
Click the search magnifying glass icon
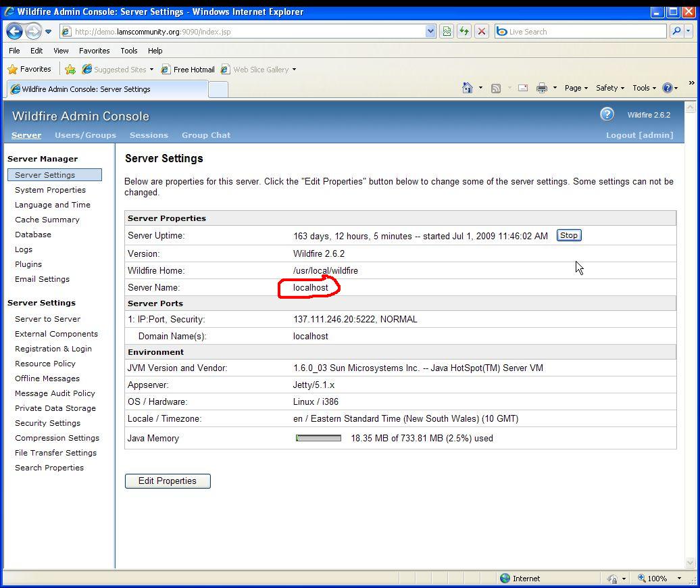(x=676, y=31)
